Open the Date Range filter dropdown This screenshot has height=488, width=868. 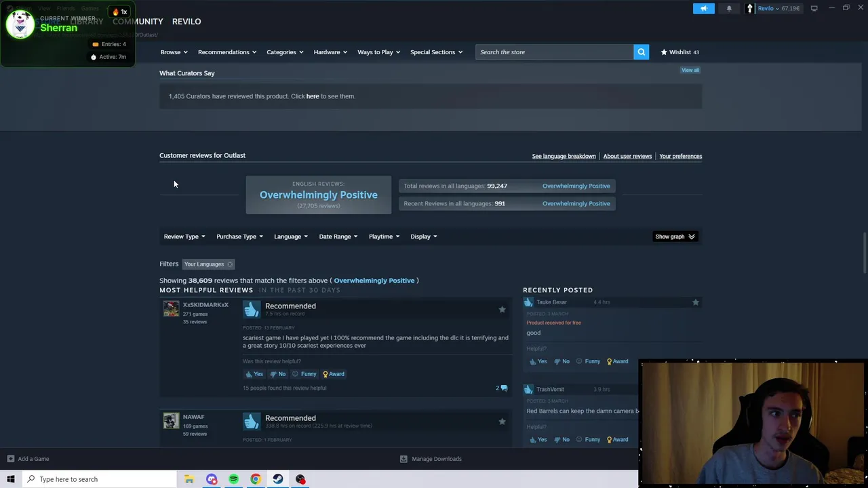click(338, 237)
